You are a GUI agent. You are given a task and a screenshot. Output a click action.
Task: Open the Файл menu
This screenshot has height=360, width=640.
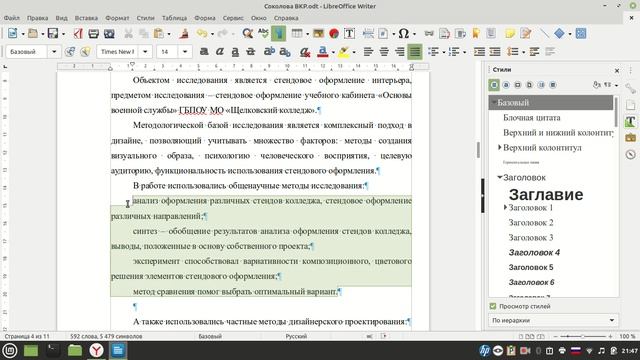(11, 18)
